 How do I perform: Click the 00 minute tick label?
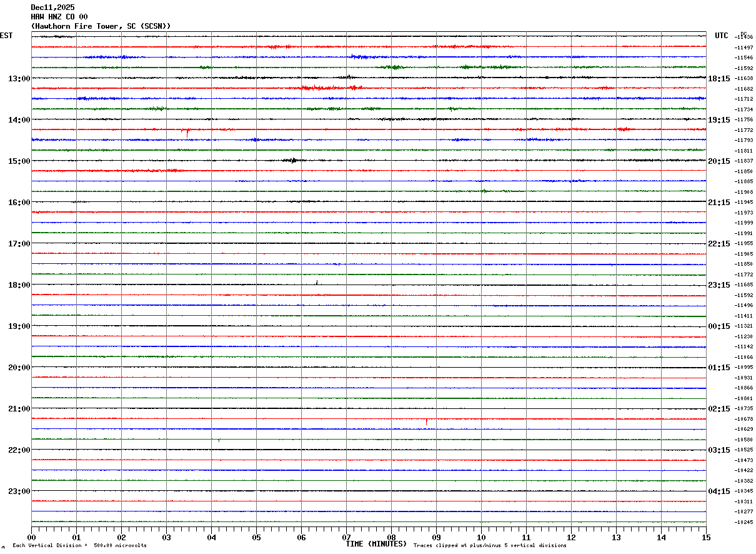coord(32,537)
